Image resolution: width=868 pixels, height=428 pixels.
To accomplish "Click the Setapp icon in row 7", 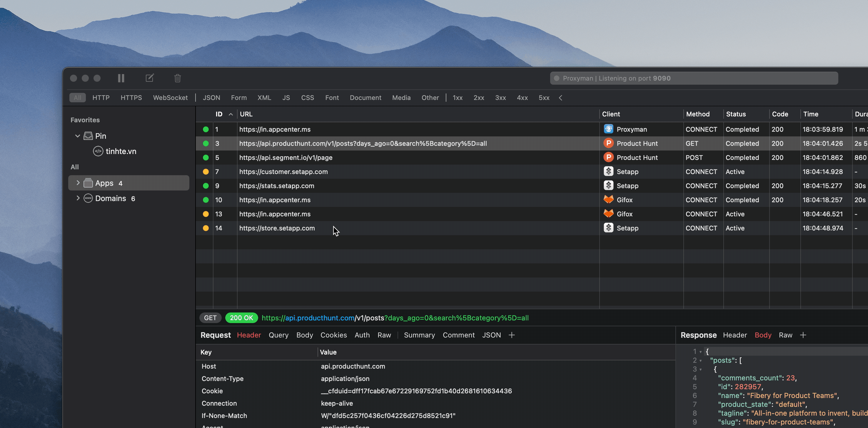I will pyautogui.click(x=608, y=172).
